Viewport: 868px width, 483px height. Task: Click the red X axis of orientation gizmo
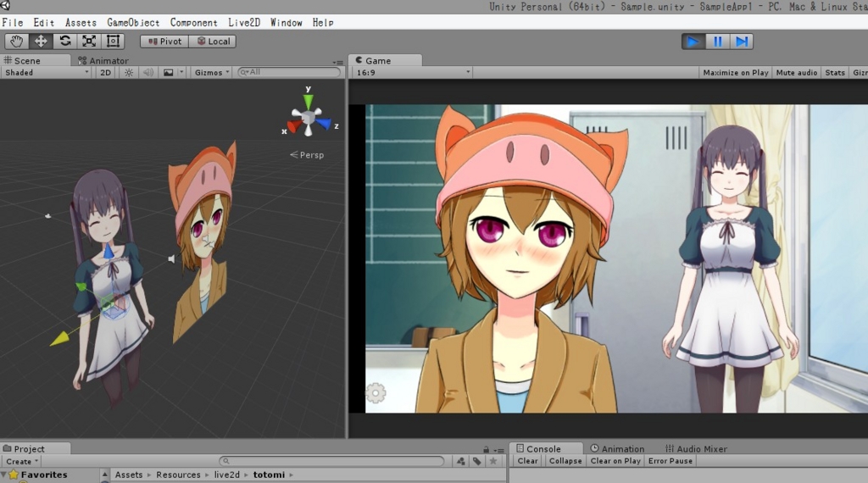[x=293, y=127]
